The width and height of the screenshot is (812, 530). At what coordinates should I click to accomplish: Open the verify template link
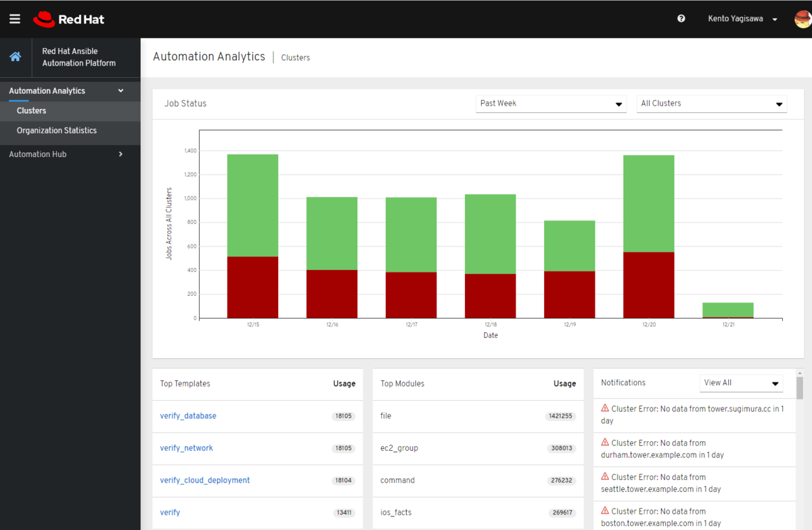coord(170,512)
